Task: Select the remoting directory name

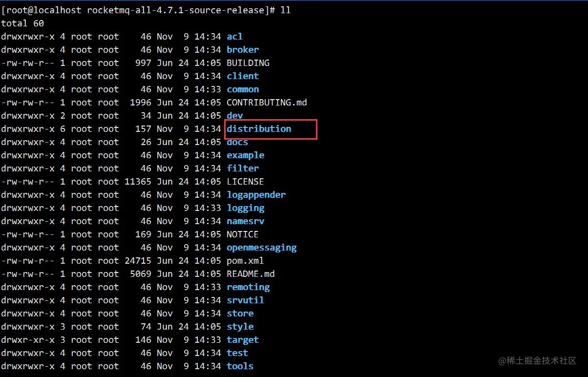Action: click(248, 287)
